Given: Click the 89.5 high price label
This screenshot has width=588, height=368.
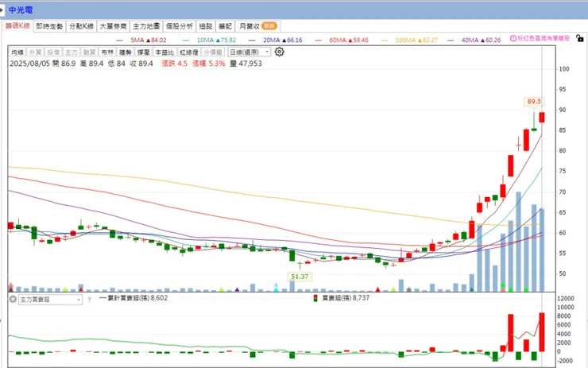Looking at the screenshot, I should 534,101.
